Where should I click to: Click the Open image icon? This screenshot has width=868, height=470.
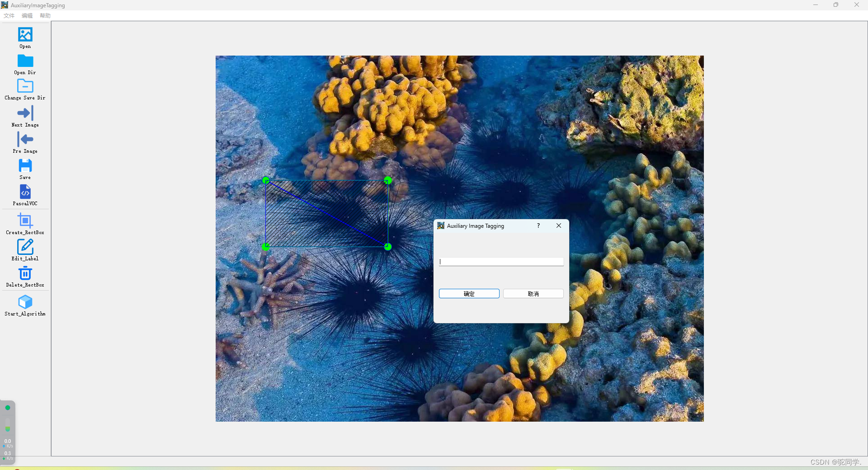[x=25, y=35]
